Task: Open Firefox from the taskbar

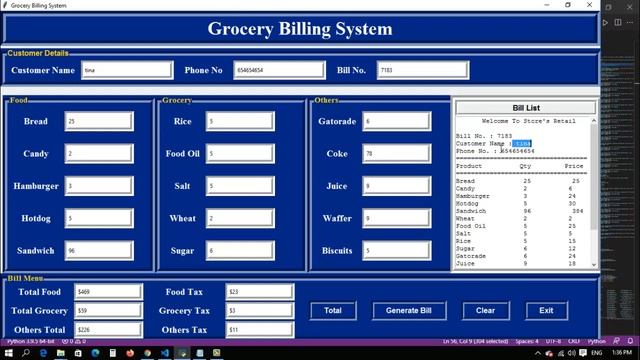Action: (x=130, y=353)
